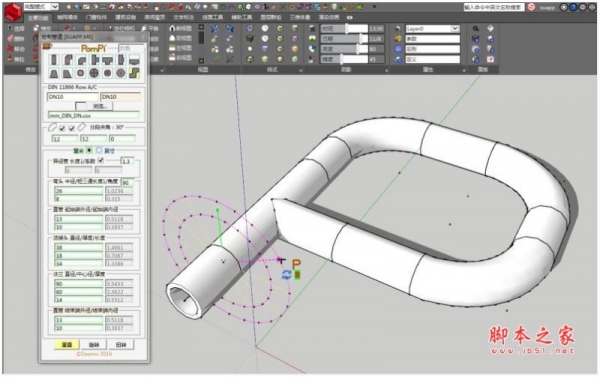Select the yellow-green S-bend icon in PomPi
Image resolution: width=600 pixels, height=377 pixels.
pyautogui.click(x=134, y=73)
